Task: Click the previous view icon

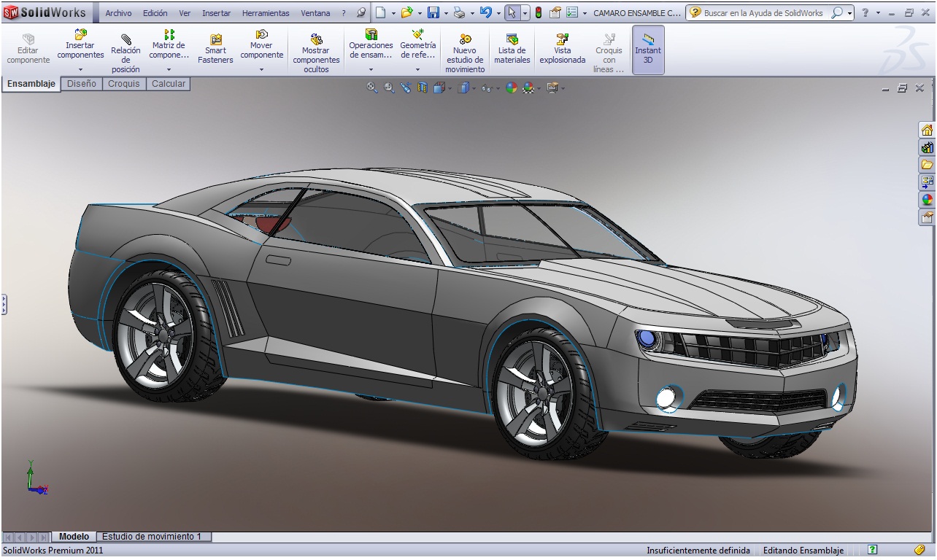Action: (x=406, y=88)
